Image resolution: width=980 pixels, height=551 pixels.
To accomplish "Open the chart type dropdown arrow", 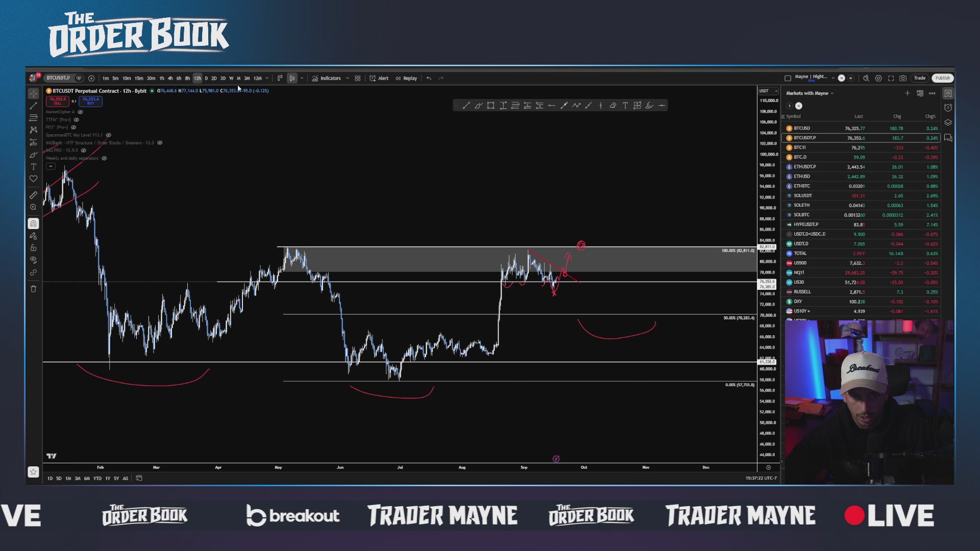I will [x=302, y=78].
